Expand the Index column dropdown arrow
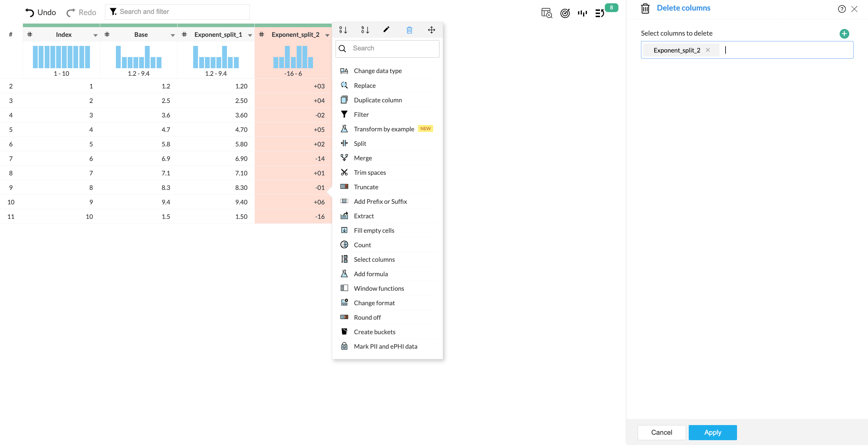This screenshot has height=445, width=868. [x=95, y=35]
